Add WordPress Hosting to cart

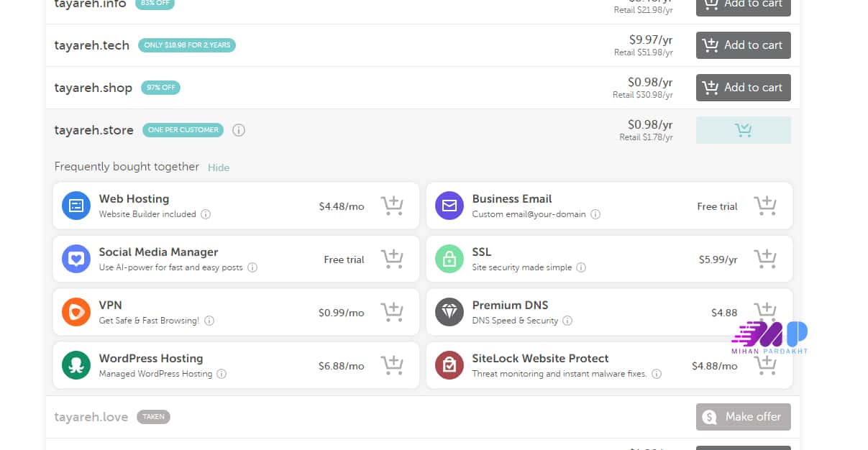392,366
